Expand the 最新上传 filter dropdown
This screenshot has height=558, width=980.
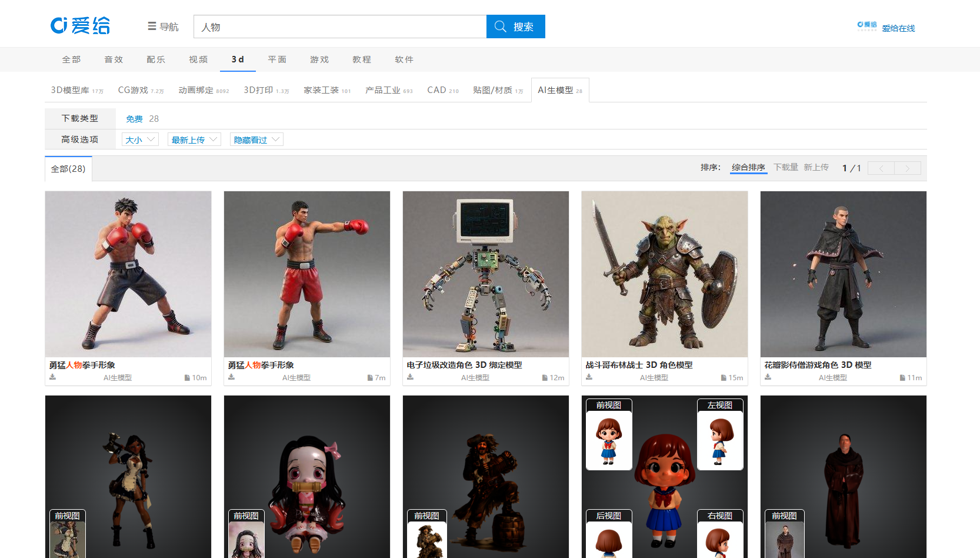point(194,139)
